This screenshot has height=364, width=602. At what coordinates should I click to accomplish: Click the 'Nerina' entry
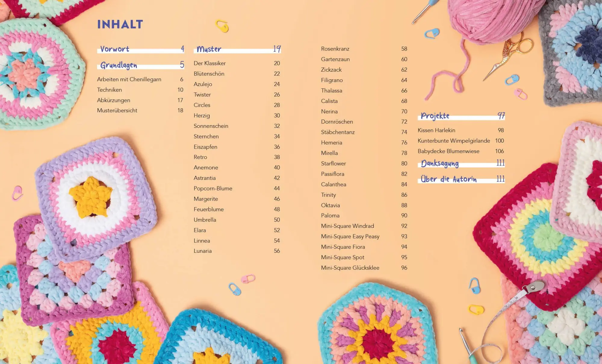tap(329, 111)
